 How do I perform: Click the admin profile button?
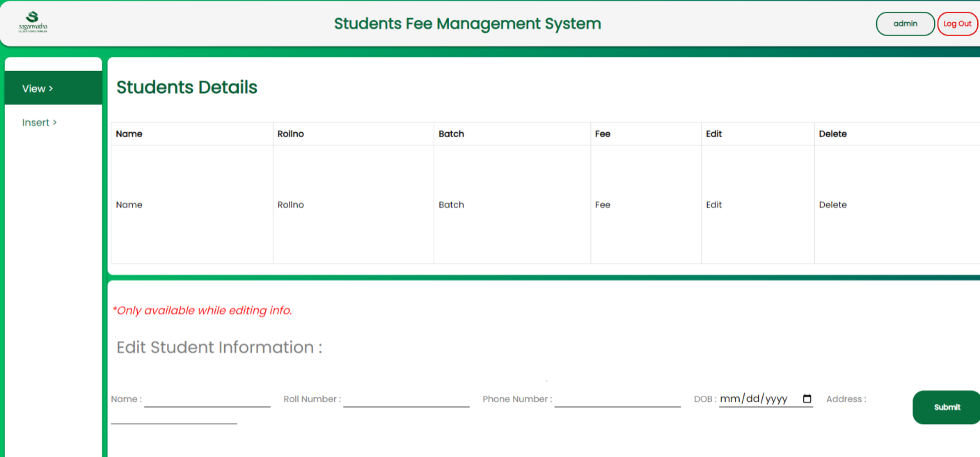[x=905, y=24]
